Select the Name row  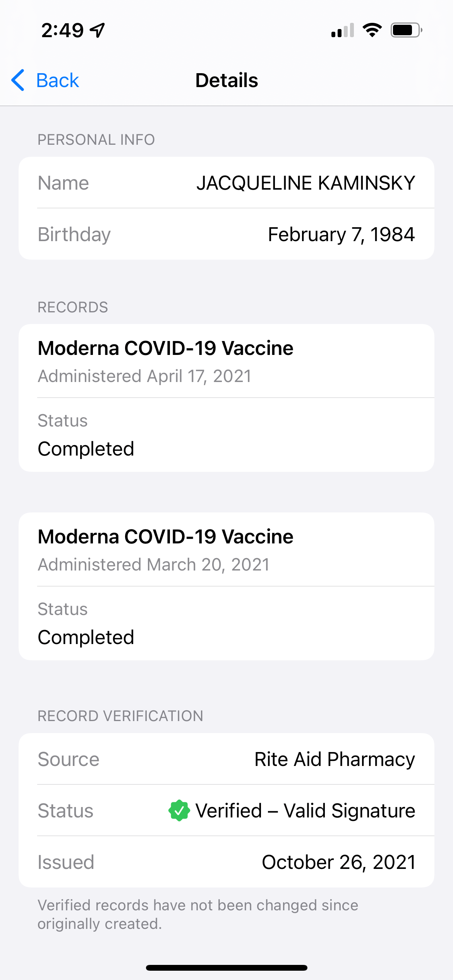226,183
